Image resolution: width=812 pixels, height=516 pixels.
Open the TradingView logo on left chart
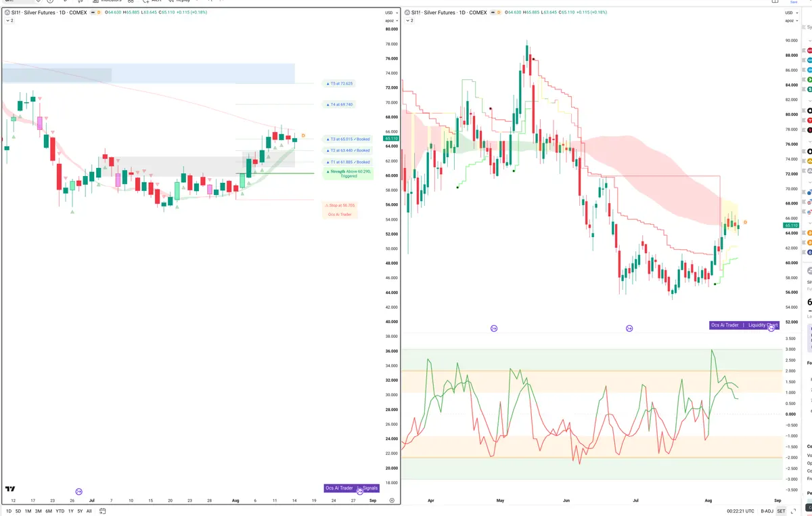coord(10,488)
